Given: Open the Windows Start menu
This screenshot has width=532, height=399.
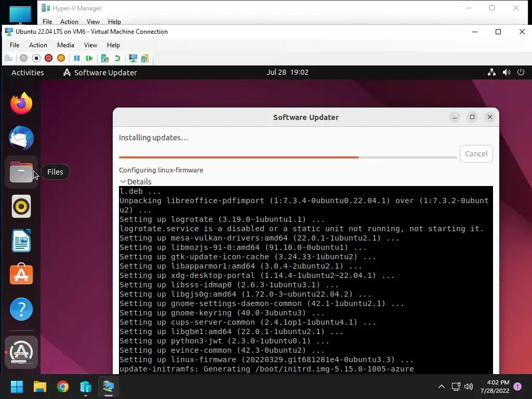Looking at the screenshot, I should [17, 387].
